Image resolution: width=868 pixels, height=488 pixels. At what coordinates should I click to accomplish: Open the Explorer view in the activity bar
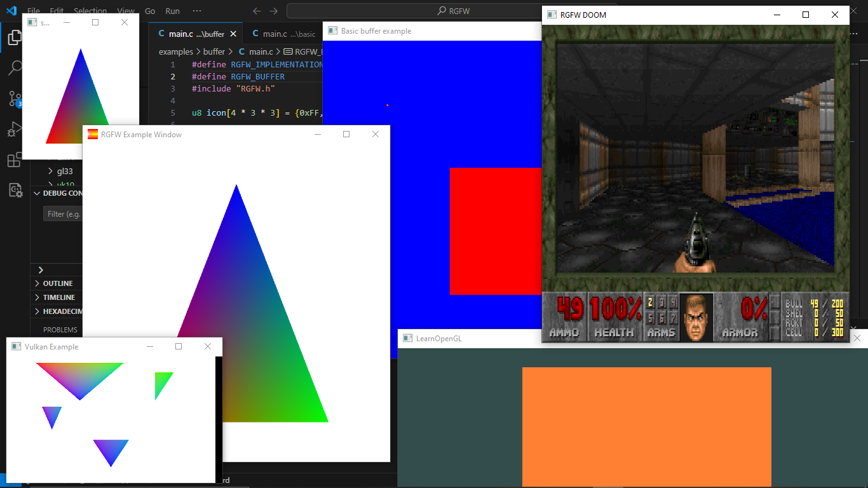[15, 38]
